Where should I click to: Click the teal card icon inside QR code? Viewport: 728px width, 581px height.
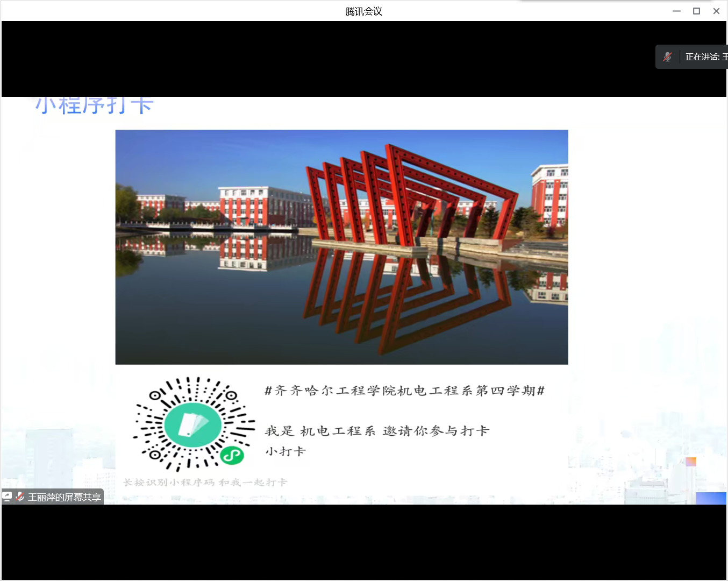[x=192, y=424]
